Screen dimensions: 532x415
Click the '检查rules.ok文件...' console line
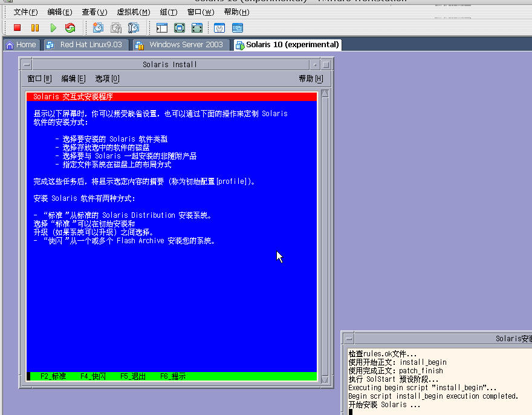382,354
